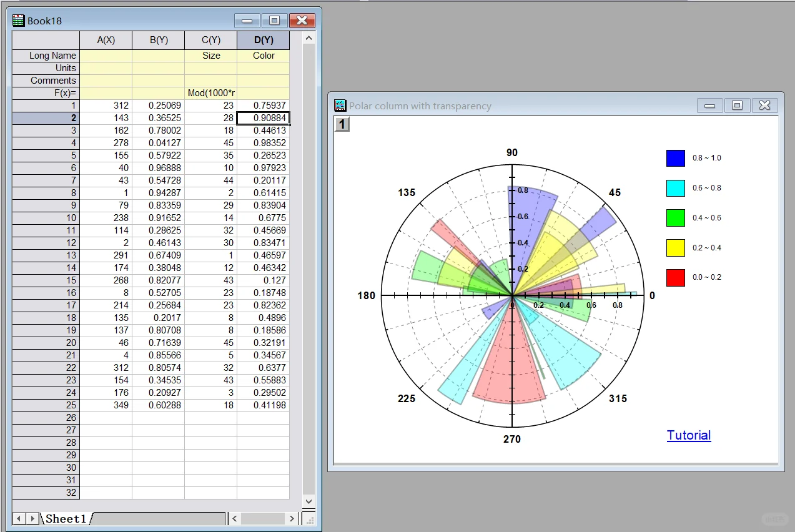
Task: Click cell value 278 in column A
Action: [x=106, y=143]
